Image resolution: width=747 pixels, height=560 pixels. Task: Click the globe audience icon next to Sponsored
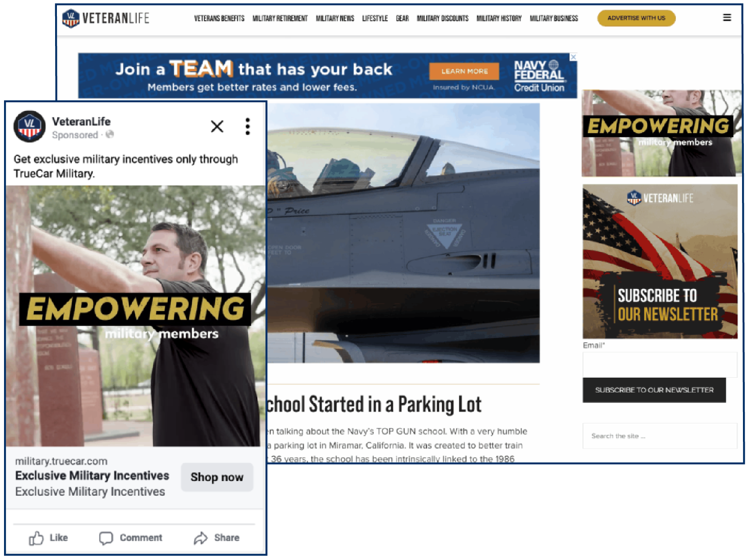click(110, 134)
